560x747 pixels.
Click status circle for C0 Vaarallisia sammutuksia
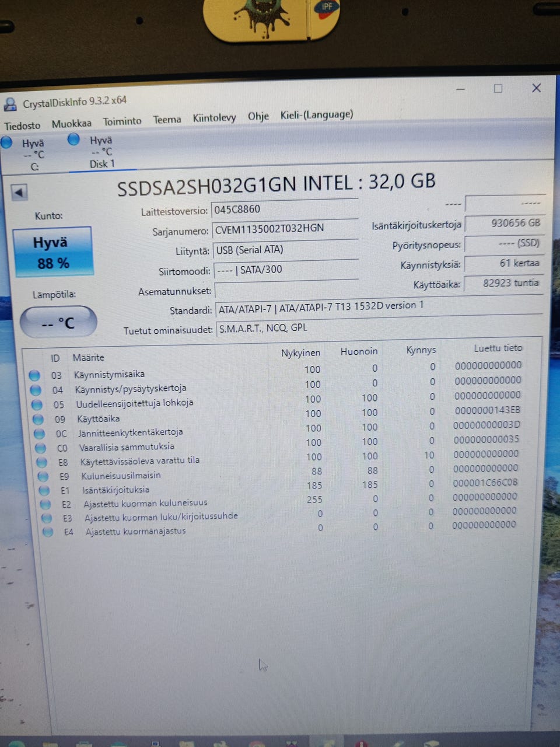[40, 448]
